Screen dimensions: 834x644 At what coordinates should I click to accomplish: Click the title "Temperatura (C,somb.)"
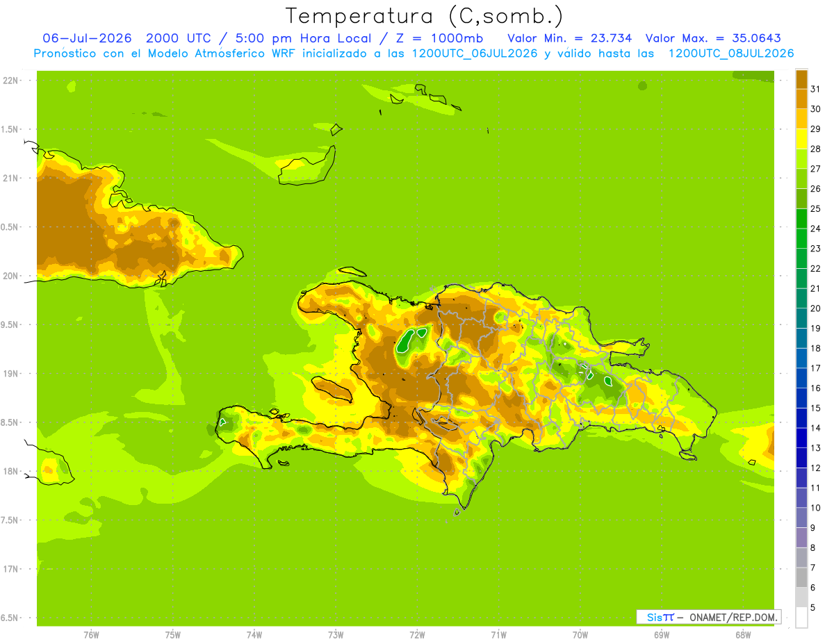425,16
